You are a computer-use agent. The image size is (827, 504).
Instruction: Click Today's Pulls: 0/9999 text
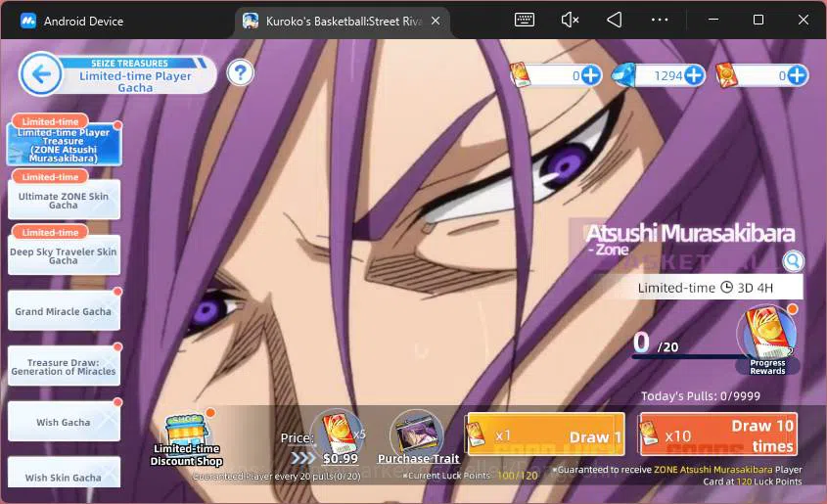pos(701,396)
